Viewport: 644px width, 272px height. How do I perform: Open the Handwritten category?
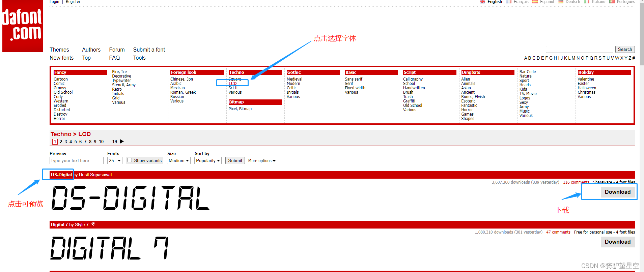(414, 88)
